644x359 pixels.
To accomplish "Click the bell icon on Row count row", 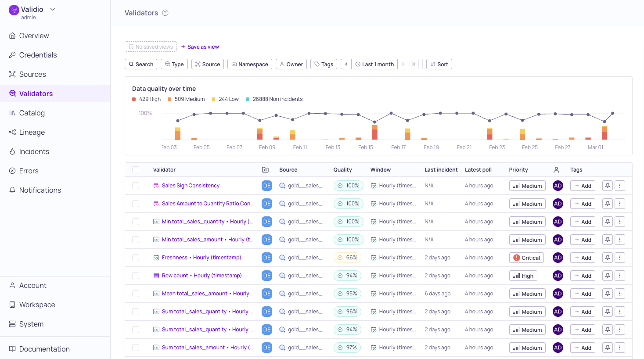I will click(608, 276).
